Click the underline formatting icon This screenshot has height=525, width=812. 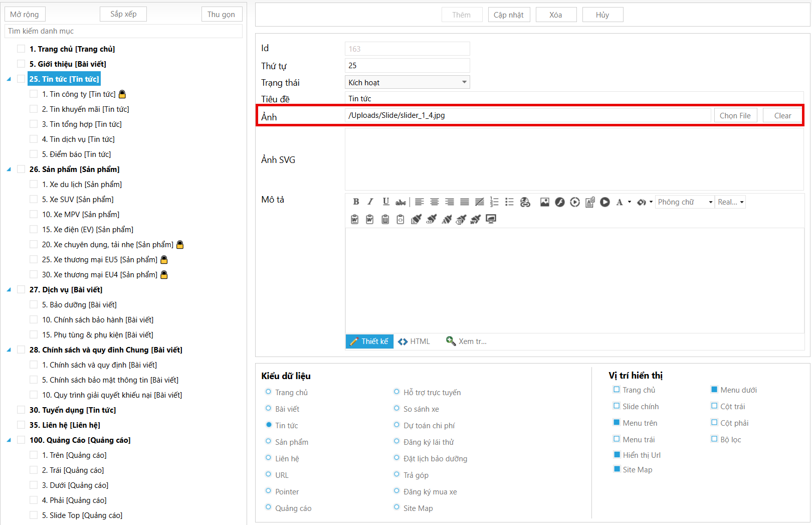coord(385,202)
